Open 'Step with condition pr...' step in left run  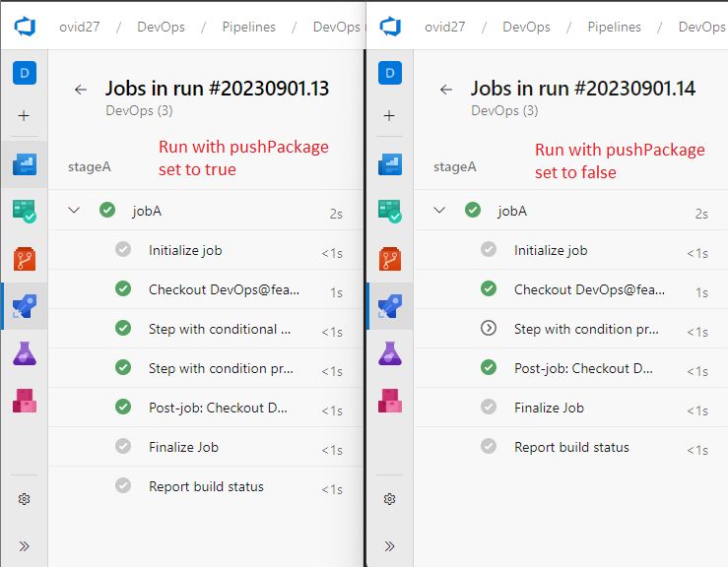point(206,368)
